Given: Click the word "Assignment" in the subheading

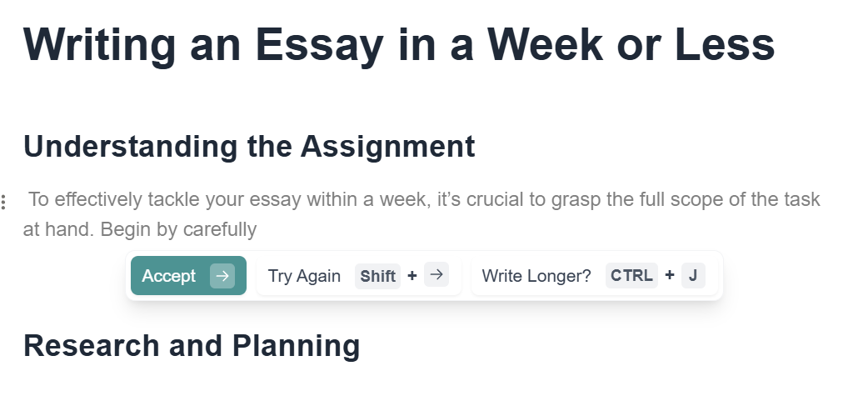Looking at the screenshot, I should [x=387, y=147].
